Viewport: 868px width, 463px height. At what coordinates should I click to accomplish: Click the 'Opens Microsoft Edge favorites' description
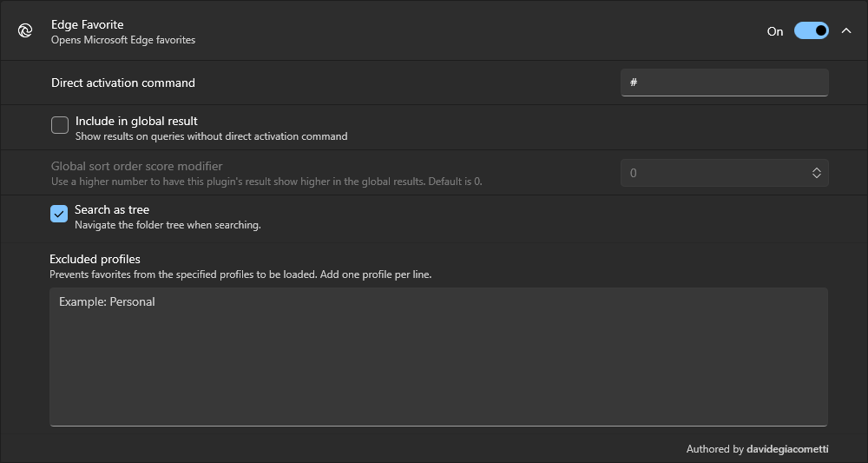pyautogui.click(x=123, y=40)
